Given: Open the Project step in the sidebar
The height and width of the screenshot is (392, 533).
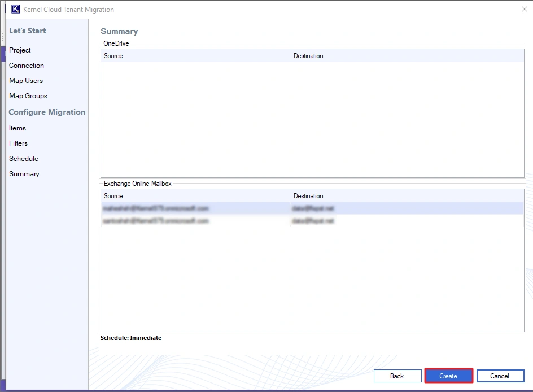Looking at the screenshot, I should coord(20,50).
